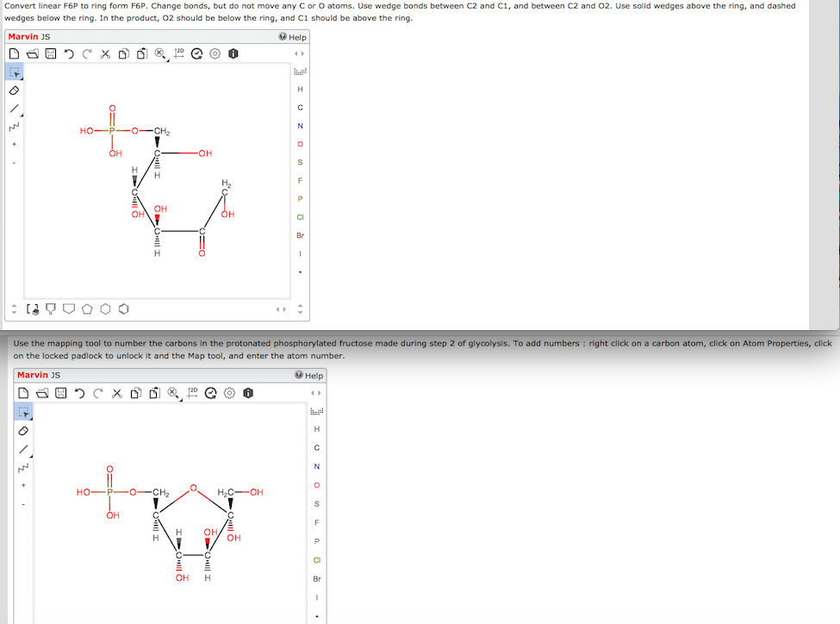840x624 pixels.
Task: Click the Paste icon in the toolbar
Action: (x=142, y=53)
